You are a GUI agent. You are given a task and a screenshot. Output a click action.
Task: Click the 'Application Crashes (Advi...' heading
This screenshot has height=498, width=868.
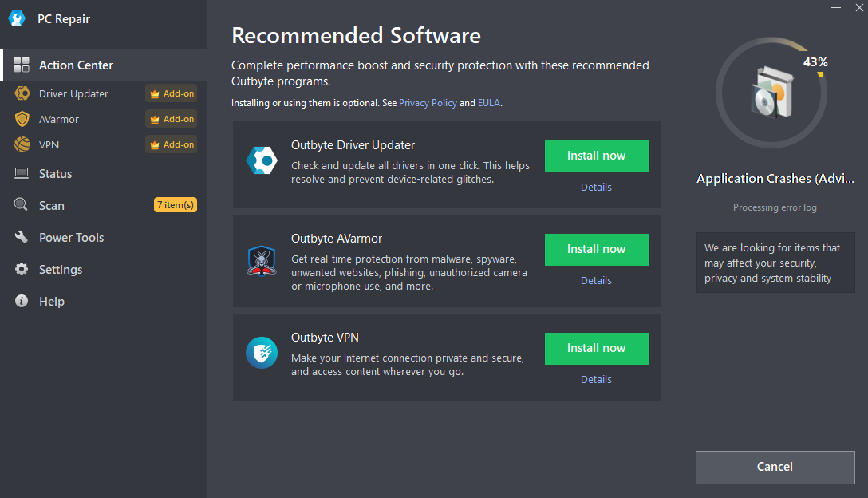[x=775, y=179]
